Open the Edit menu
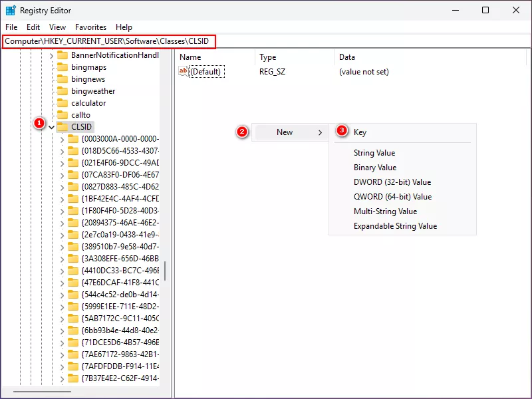532x399 pixels. click(33, 27)
